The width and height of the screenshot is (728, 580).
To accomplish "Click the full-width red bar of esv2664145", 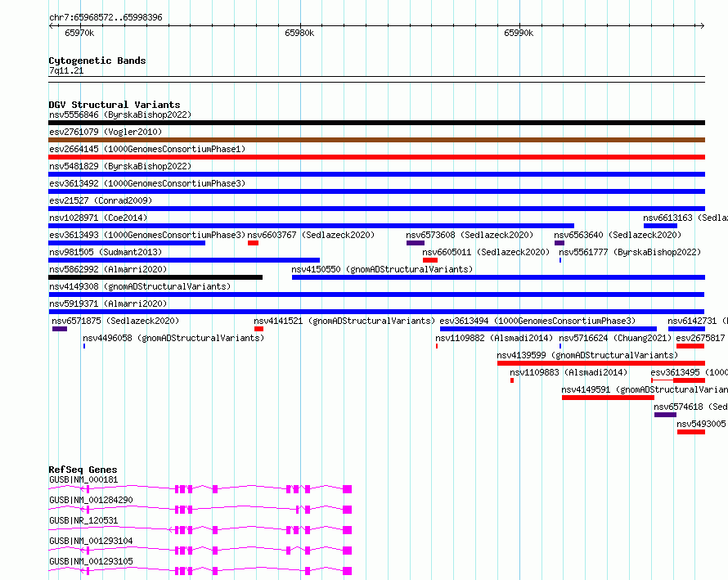I will (x=376, y=157).
